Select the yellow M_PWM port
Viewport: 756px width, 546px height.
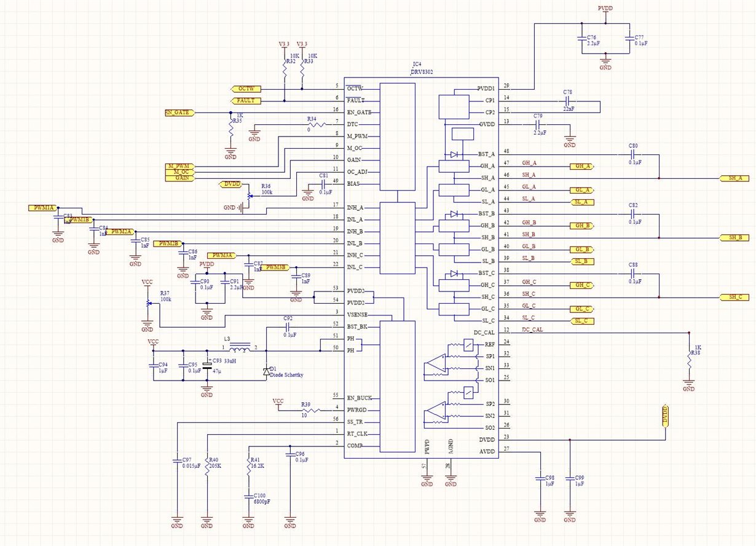pyautogui.click(x=179, y=167)
